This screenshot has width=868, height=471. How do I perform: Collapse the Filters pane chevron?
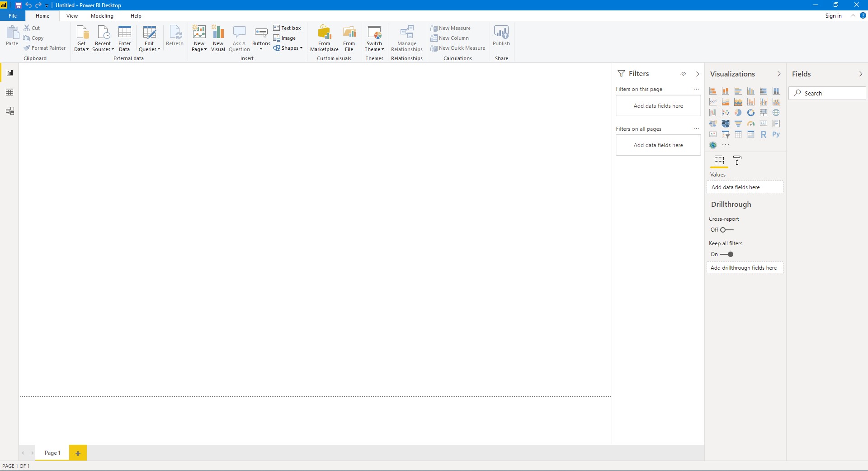[x=698, y=74]
